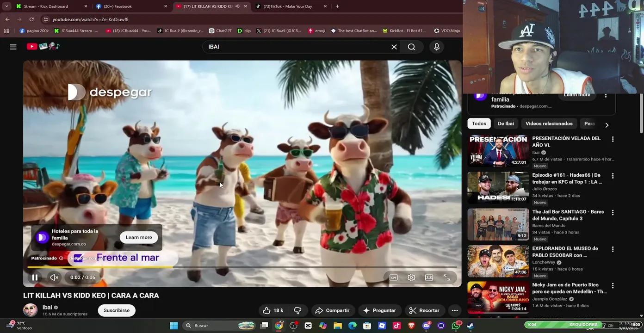Select the De Ibai filter chip
The image size is (644, 333).
[506, 123]
